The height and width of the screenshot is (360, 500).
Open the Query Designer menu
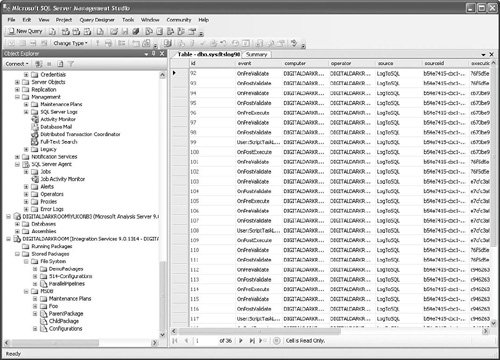(x=97, y=20)
